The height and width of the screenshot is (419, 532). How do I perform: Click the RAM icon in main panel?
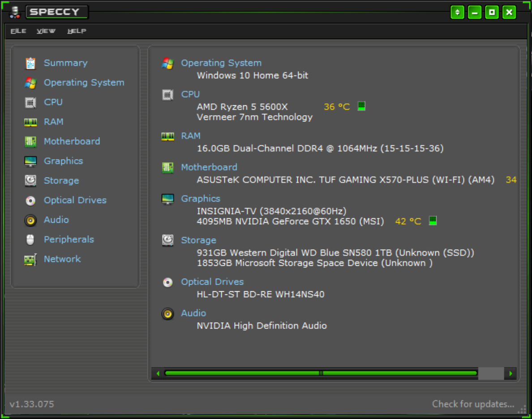click(x=167, y=137)
